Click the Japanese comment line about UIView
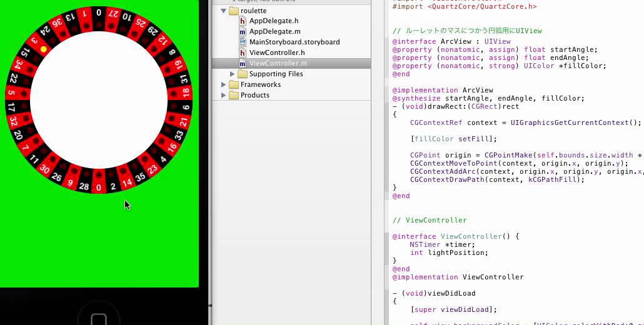Screen dimensions: 644x325 pos(467,31)
